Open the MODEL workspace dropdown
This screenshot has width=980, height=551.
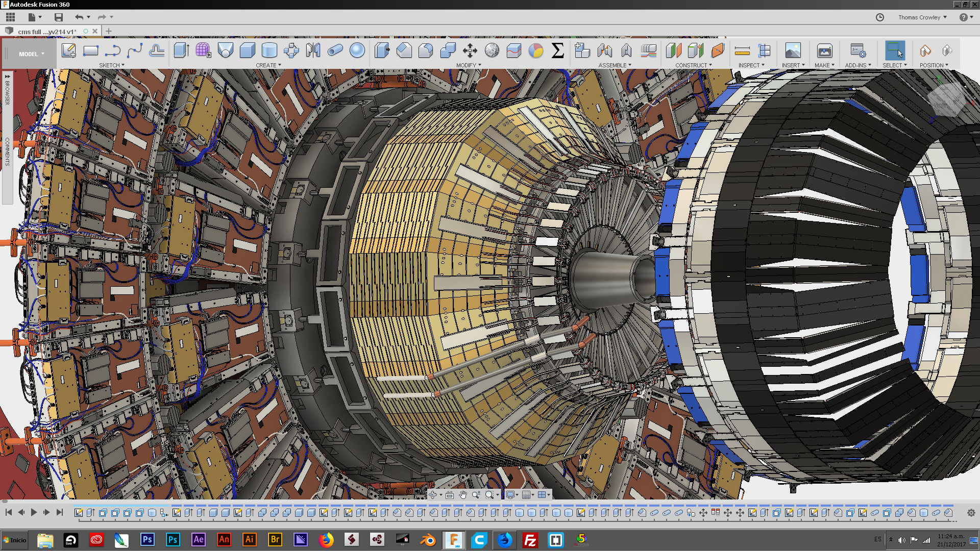(32, 54)
